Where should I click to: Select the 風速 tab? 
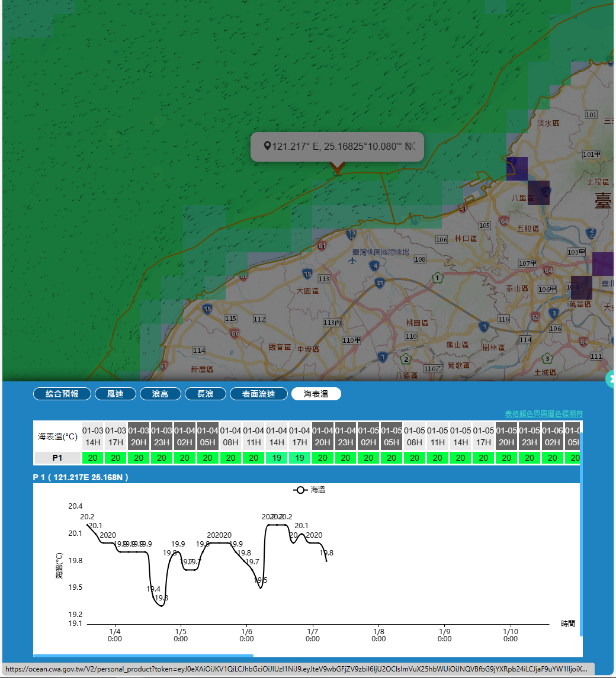click(x=115, y=394)
